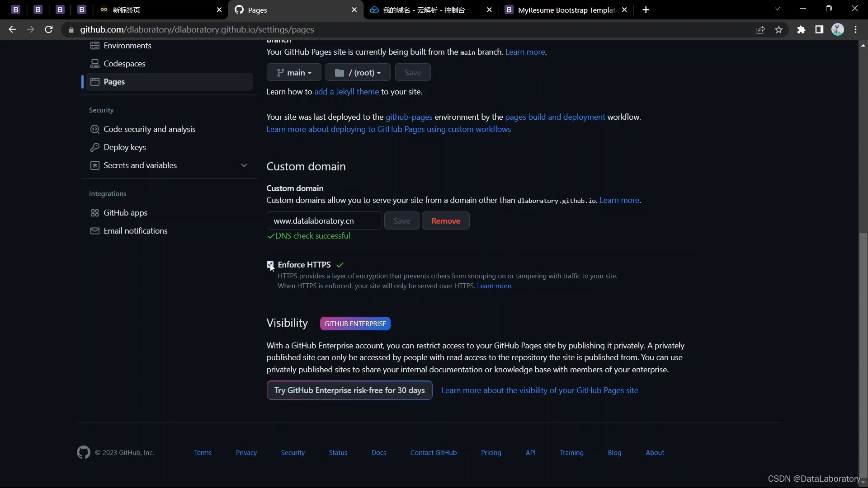
Task: Open the browser extensions puzzle icon
Action: (801, 29)
